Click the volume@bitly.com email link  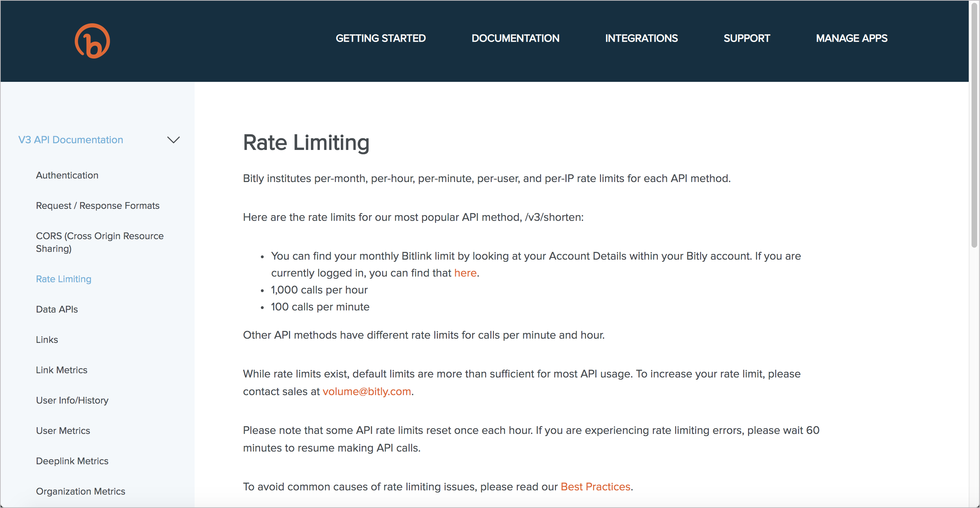click(367, 391)
